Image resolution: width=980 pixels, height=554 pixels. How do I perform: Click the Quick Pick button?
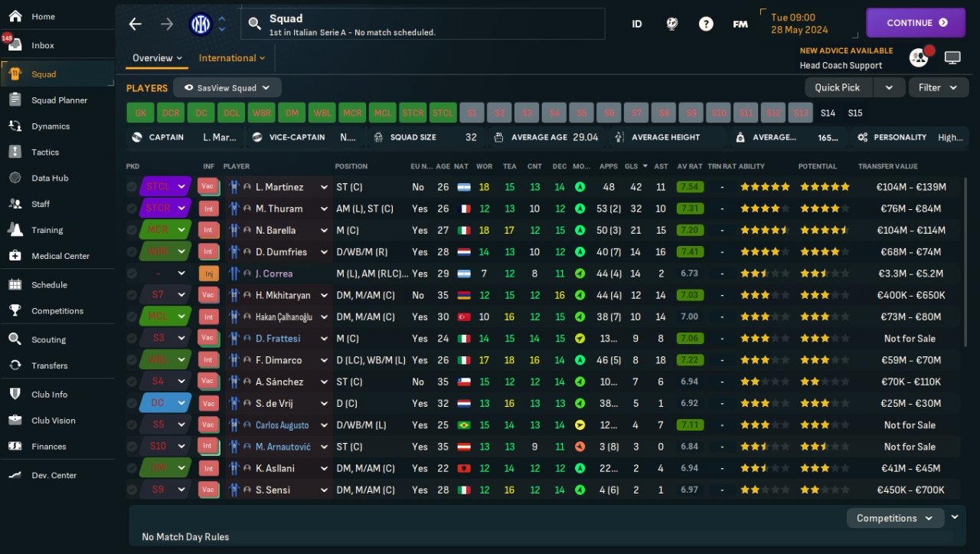pos(838,87)
